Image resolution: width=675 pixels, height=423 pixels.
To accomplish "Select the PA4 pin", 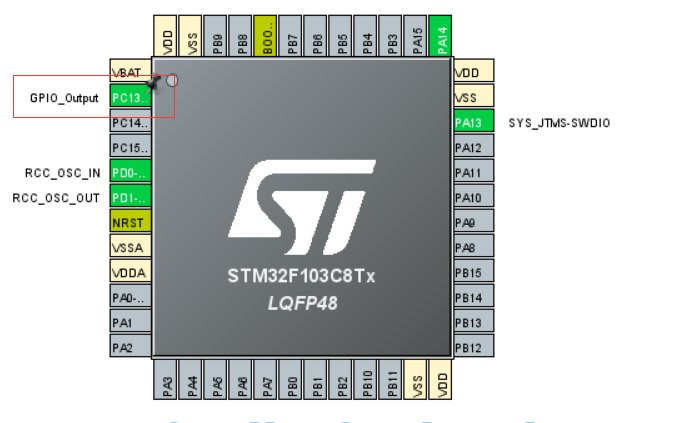I will pyautogui.click(x=190, y=380).
